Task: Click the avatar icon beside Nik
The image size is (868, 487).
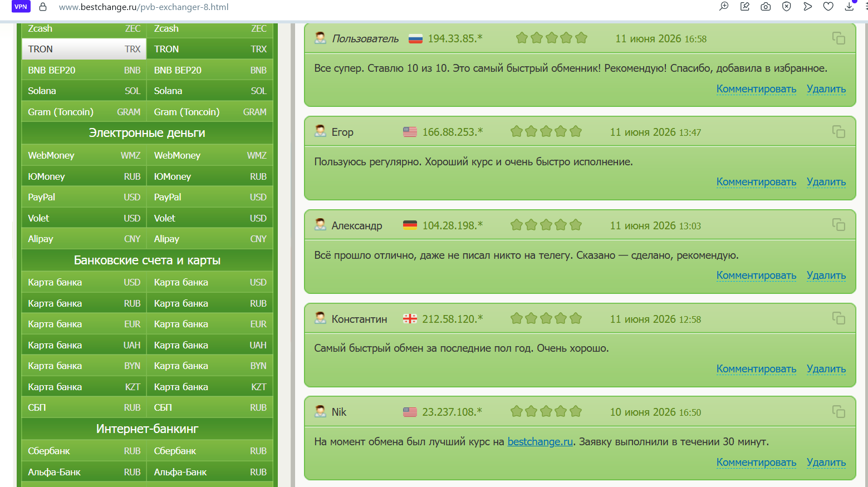Action: [320, 411]
